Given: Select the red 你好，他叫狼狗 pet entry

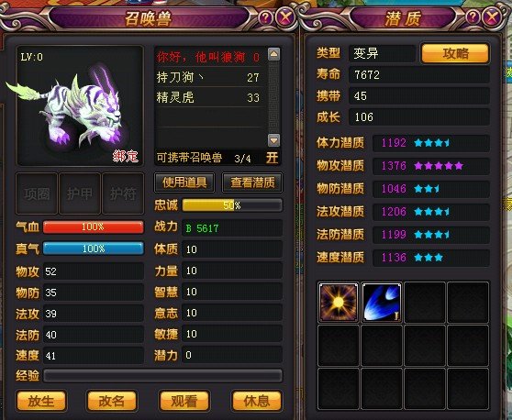Looking at the screenshot, I should tap(209, 57).
